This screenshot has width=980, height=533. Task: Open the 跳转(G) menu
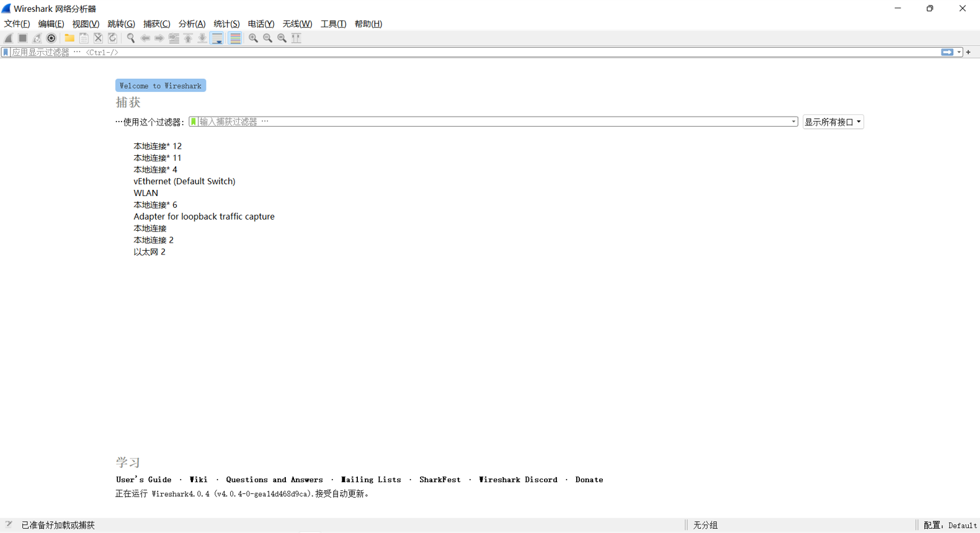[x=121, y=24]
